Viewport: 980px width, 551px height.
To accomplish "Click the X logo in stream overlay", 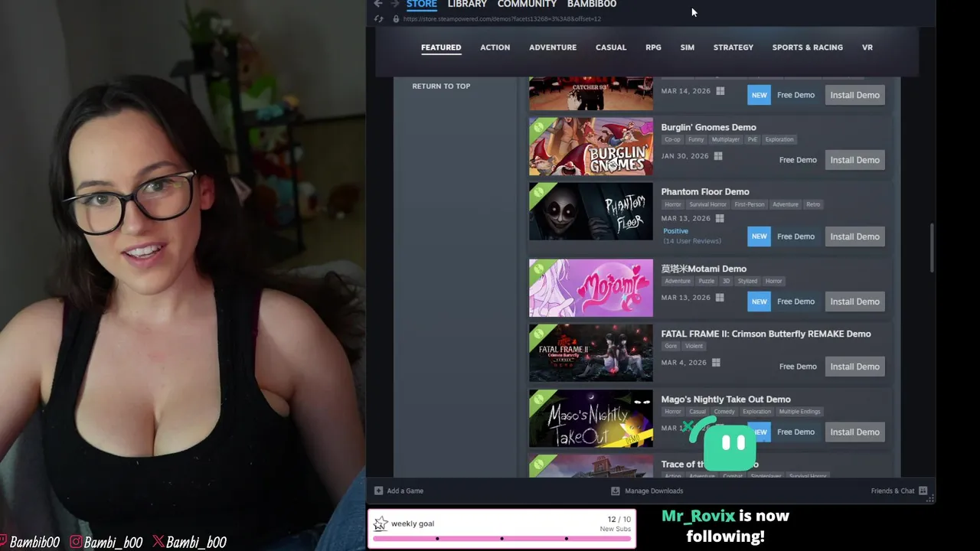I will (158, 542).
